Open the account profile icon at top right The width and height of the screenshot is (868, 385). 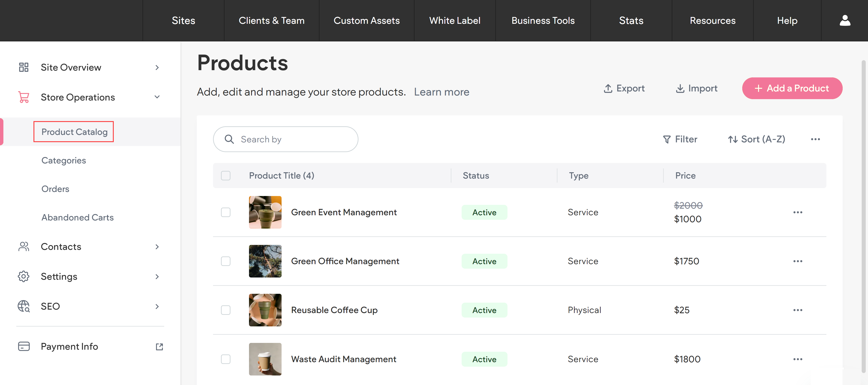coord(845,20)
